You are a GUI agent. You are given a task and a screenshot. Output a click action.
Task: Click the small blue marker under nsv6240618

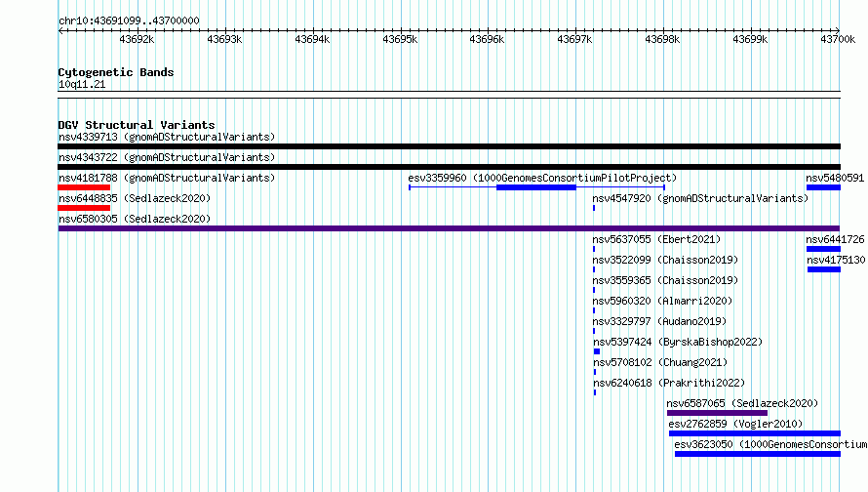click(595, 392)
